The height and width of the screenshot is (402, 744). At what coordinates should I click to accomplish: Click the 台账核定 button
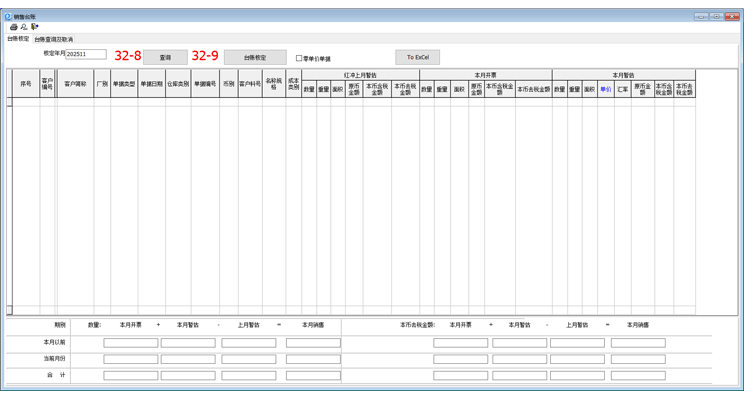coord(254,57)
